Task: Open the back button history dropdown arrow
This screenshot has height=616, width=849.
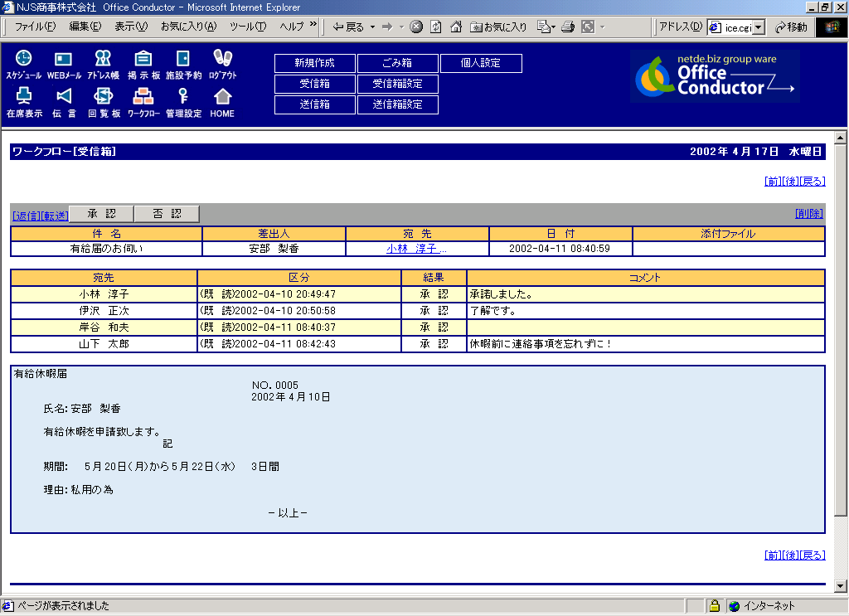Action: click(x=372, y=27)
